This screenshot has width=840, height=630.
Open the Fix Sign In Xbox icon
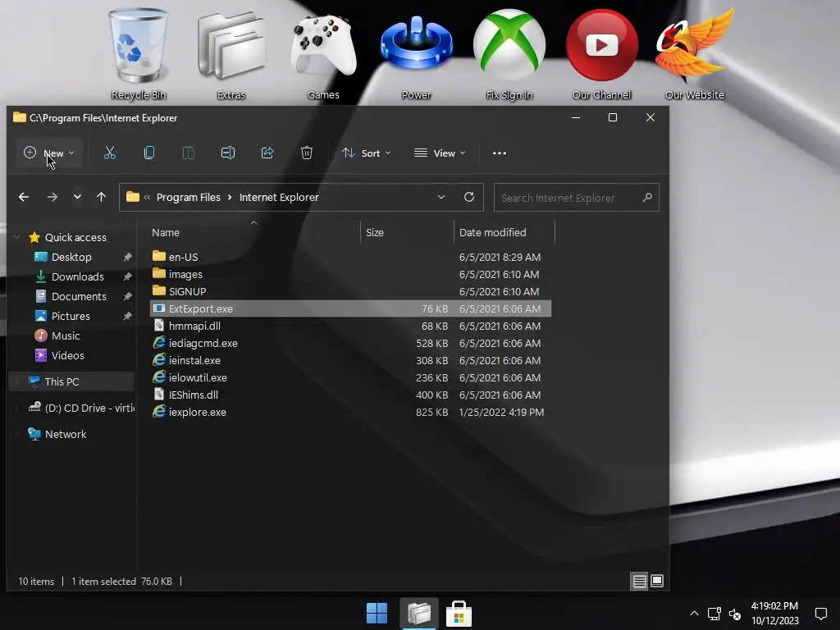(509, 53)
